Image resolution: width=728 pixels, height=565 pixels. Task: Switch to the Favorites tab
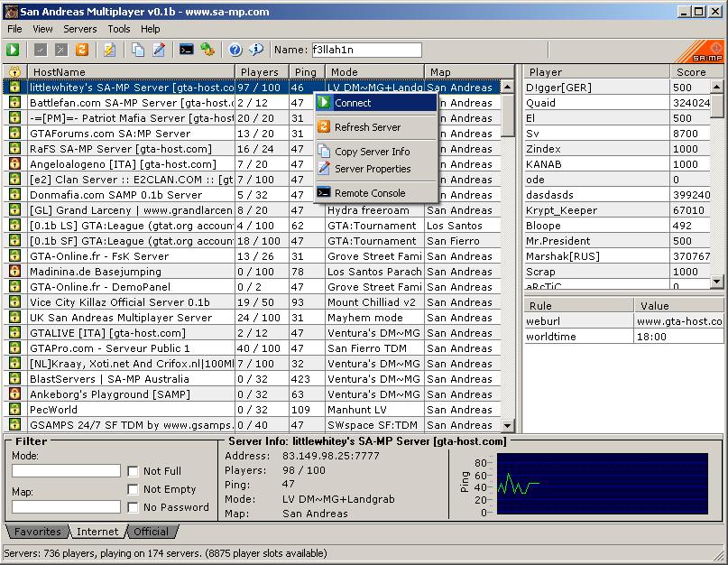point(37,532)
